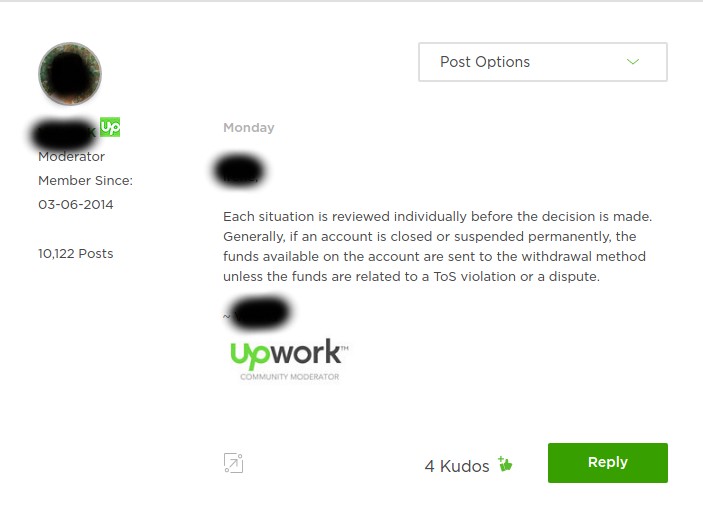
Task: Click the Upwork logo in signature
Action: pyautogui.click(x=289, y=353)
